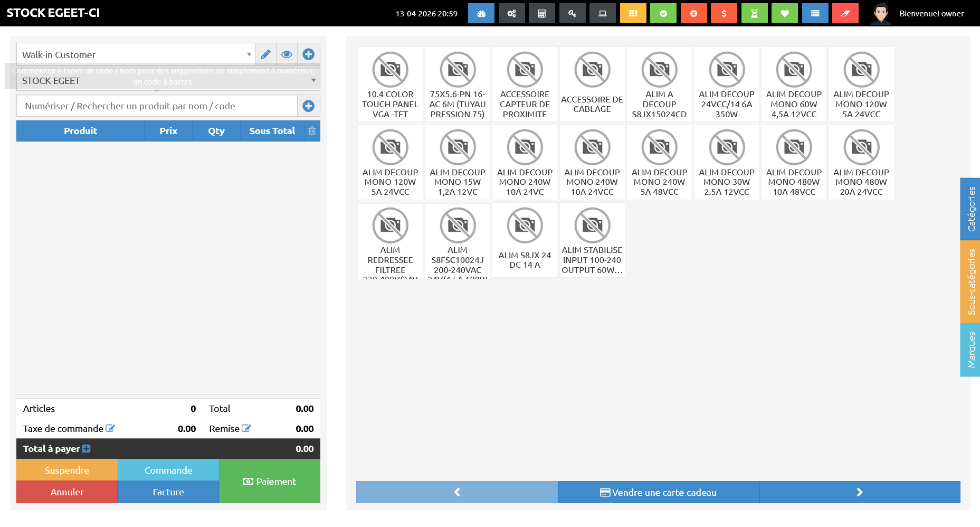Open the Catégories side tab
The image size is (980, 527).
970,209
